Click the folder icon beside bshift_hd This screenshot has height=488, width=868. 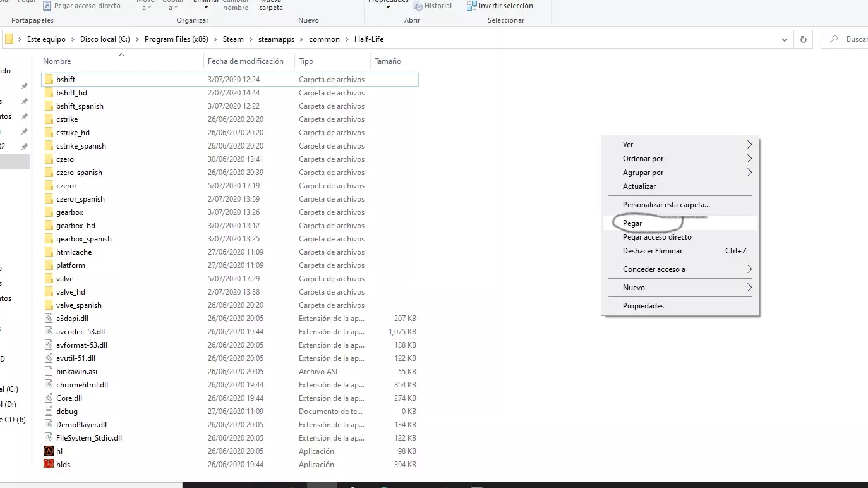(x=49, y=93)
